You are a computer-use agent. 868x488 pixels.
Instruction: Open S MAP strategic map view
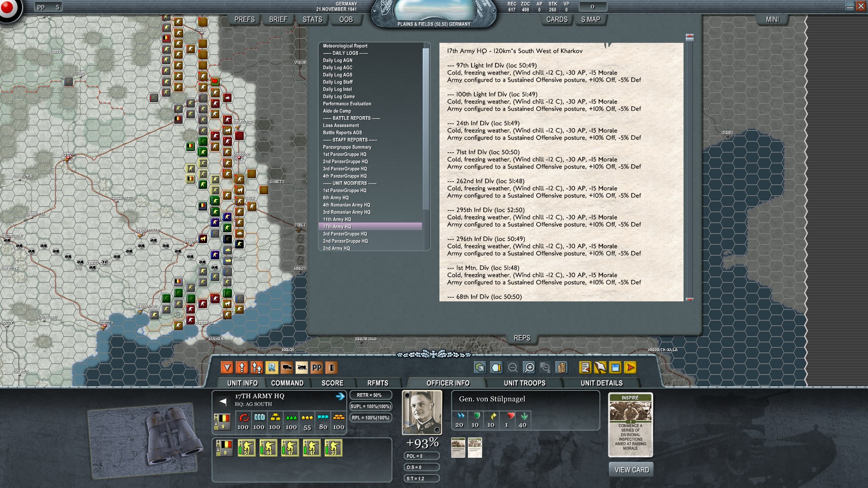590,20
